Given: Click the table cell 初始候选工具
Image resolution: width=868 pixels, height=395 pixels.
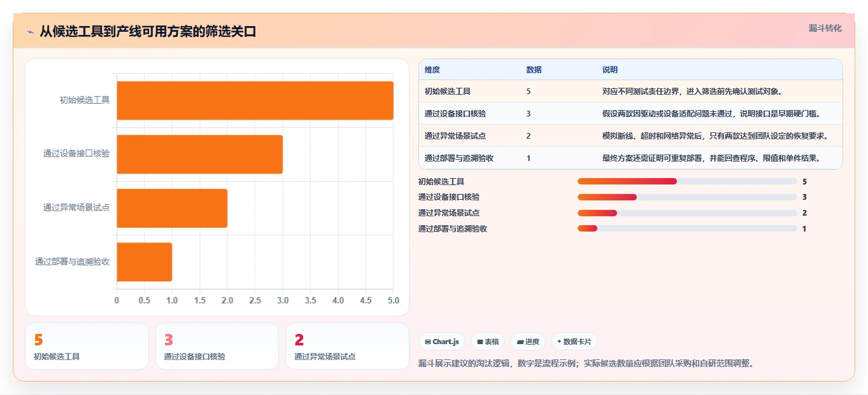Looking at the screenshot, I should [448, 92].
